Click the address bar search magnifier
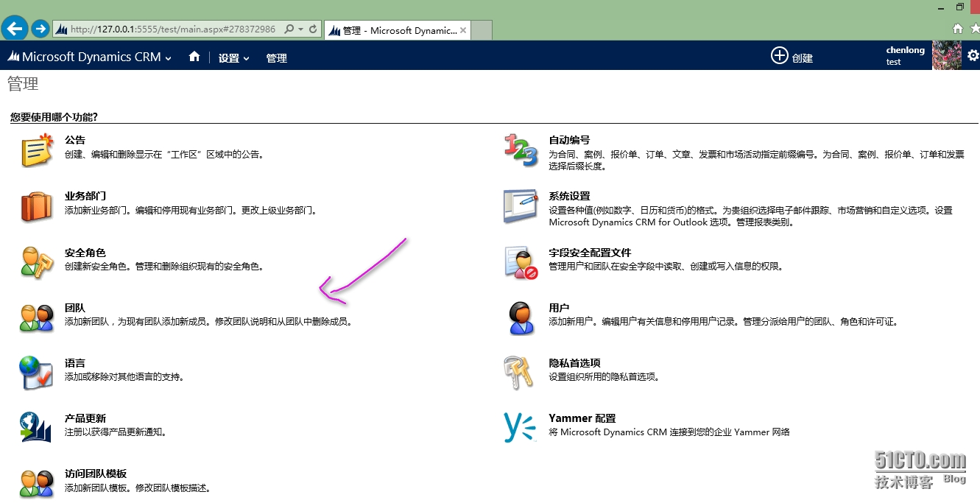 point(289,29)
